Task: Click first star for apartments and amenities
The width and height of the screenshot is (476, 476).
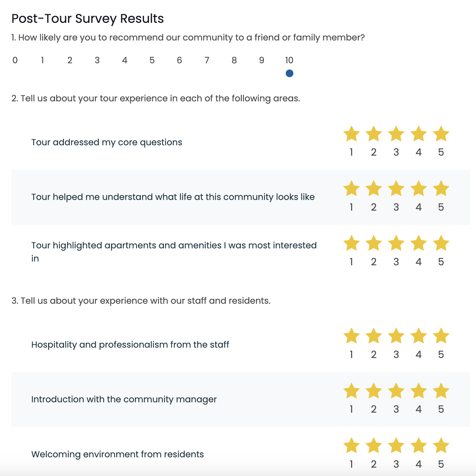Action: point(351,244)
